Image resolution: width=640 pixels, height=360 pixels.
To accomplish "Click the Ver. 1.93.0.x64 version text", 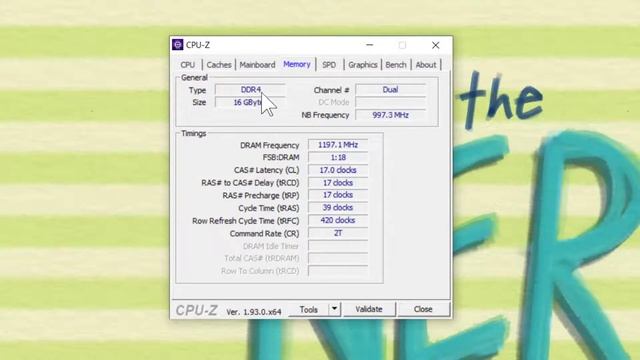I will tap(254, 312).
